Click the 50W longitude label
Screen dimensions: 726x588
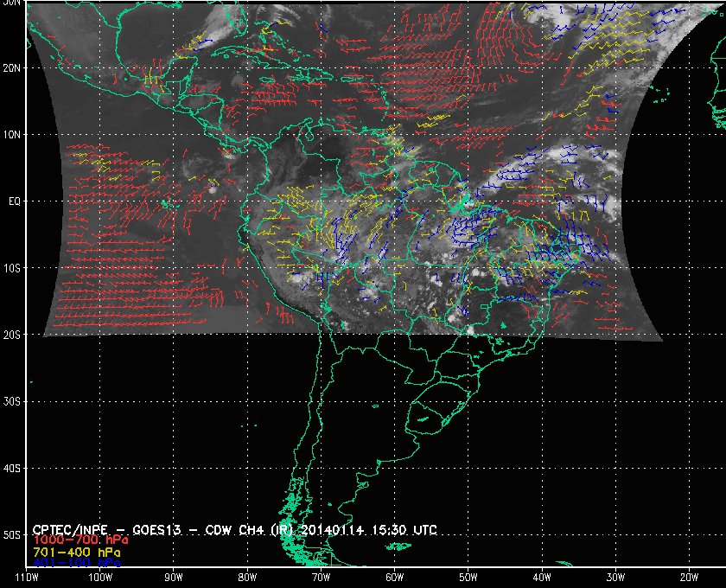tap(468, 578)
